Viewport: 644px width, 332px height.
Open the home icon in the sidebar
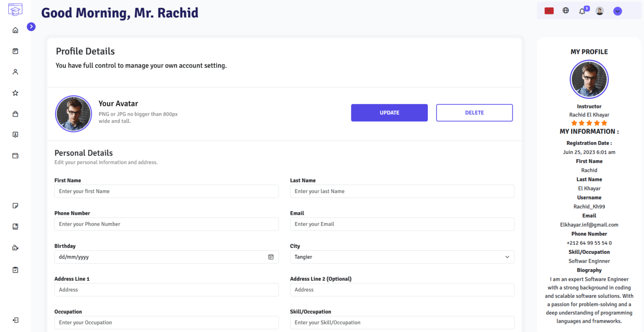(x=15, y=30)
